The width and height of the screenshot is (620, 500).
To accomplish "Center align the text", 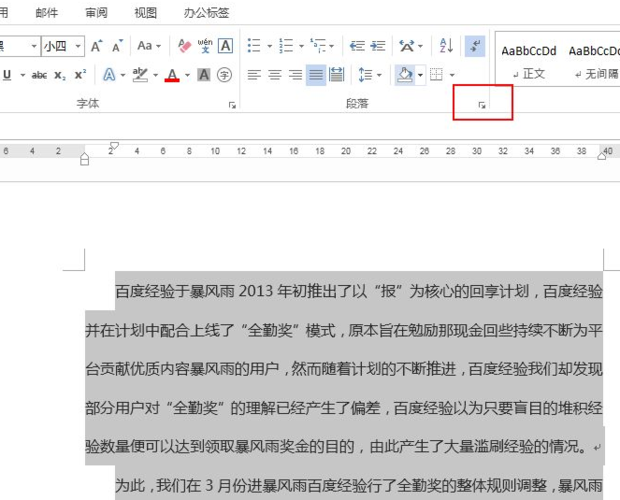I will tap(275, 74).
